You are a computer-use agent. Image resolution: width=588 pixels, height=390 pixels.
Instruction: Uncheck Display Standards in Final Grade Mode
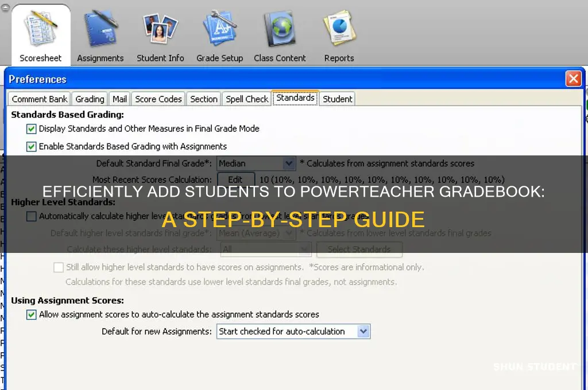(x=32, y=129)
